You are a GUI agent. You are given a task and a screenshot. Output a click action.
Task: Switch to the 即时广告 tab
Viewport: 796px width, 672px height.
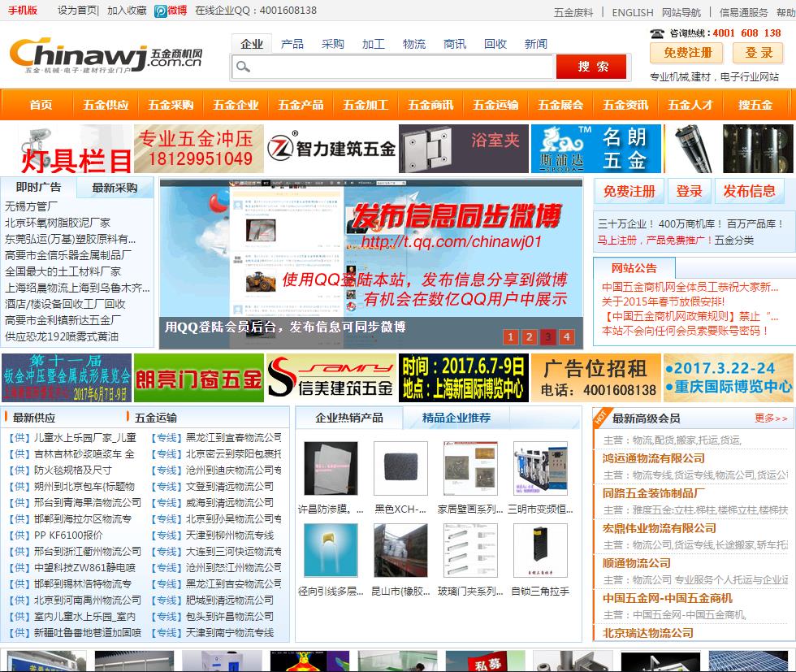[x=39, y=188]
